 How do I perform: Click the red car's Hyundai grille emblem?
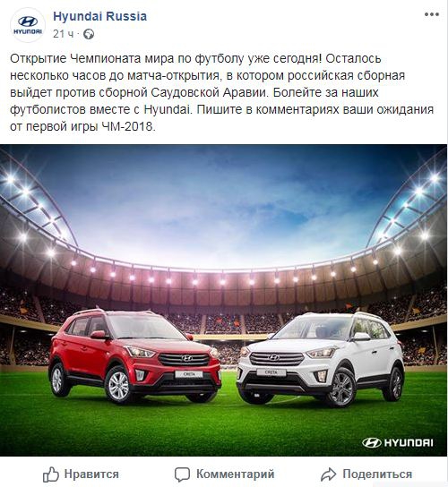[187, 358]
